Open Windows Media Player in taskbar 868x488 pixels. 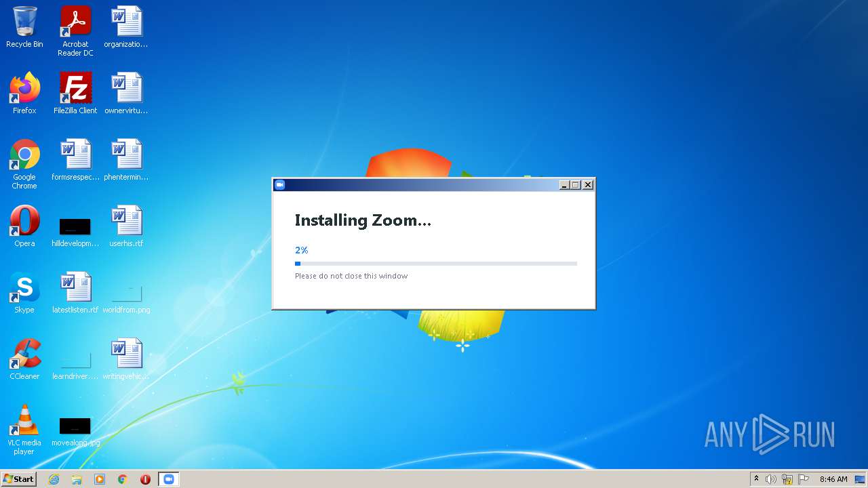pyautogui.click(x=100, y=479)
